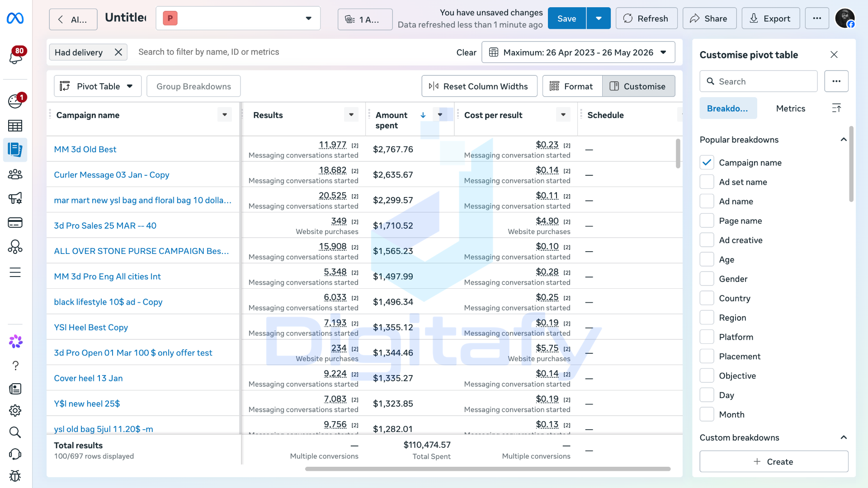Open the Cost per result column menu
Screen dimensions: 868x488
click(563, 115)
